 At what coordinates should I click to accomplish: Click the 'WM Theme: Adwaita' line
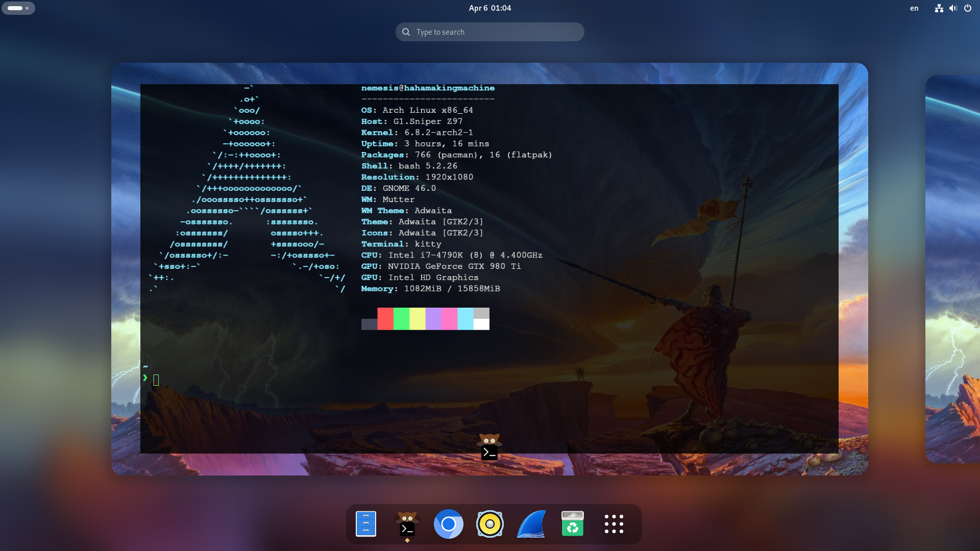coord(406,211)
